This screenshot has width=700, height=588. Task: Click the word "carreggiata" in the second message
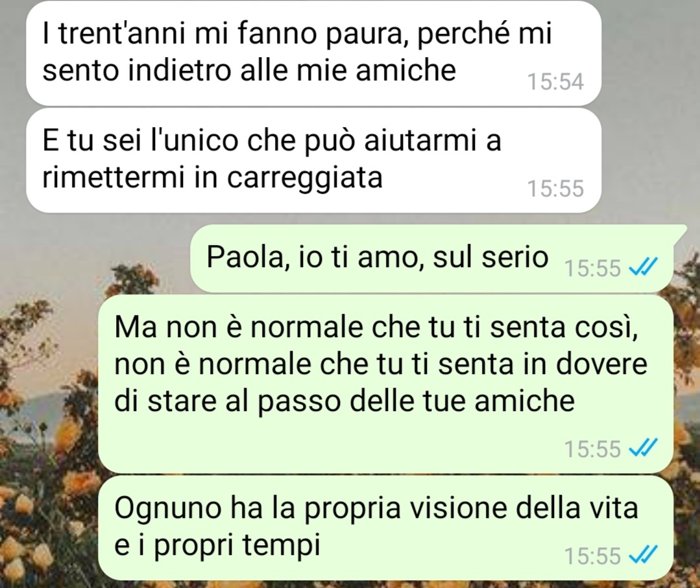point(305,178)
